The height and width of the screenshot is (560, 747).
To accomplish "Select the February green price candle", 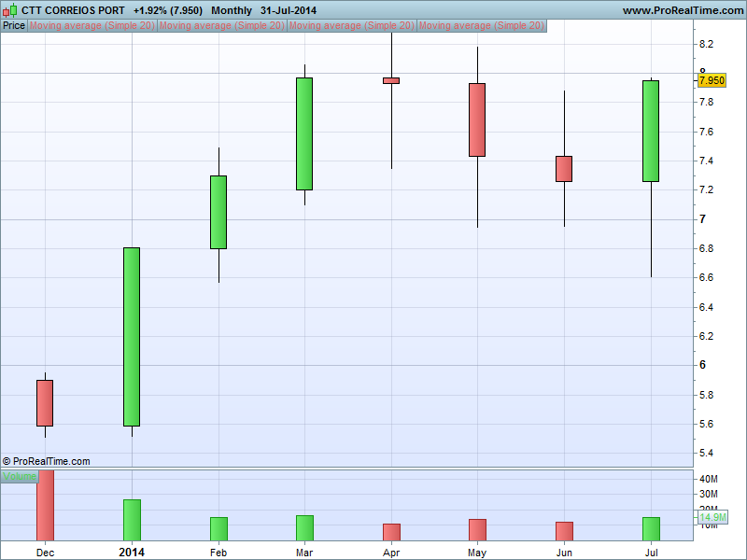I will pos(218,213).
